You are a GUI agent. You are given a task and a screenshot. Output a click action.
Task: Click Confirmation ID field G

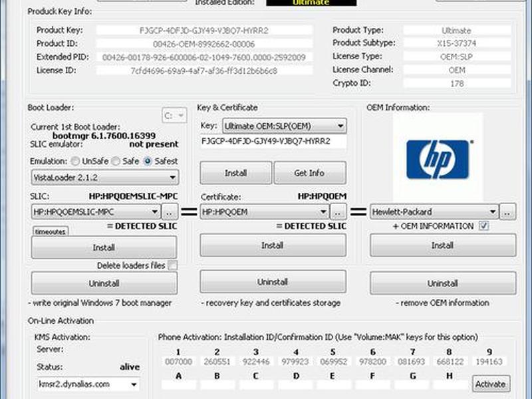pyautogui.click(x=411, y=385)
